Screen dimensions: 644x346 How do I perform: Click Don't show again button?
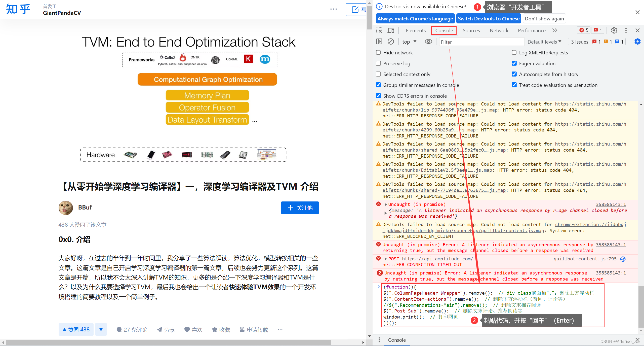pyautogui.click(x=544, y=19)
